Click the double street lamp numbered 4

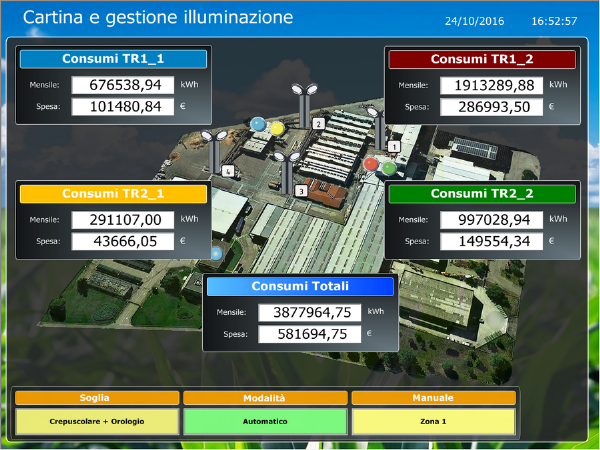[x=214, y=152]
